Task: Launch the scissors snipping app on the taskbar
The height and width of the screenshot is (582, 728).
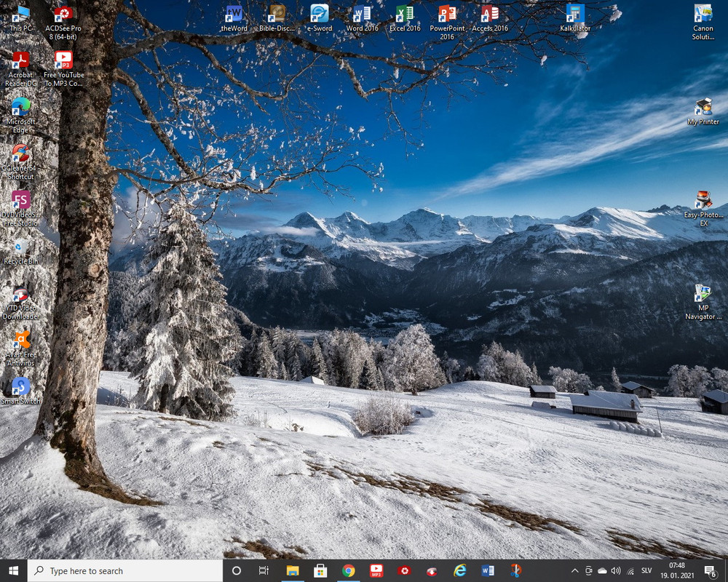Action: click(x=515, y=571)
